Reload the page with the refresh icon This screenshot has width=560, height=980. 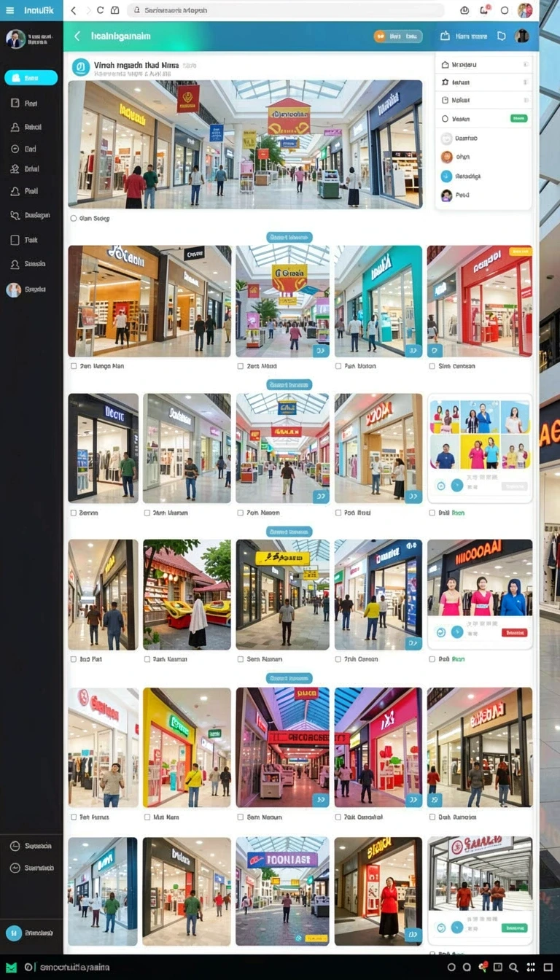pos(101,10)
